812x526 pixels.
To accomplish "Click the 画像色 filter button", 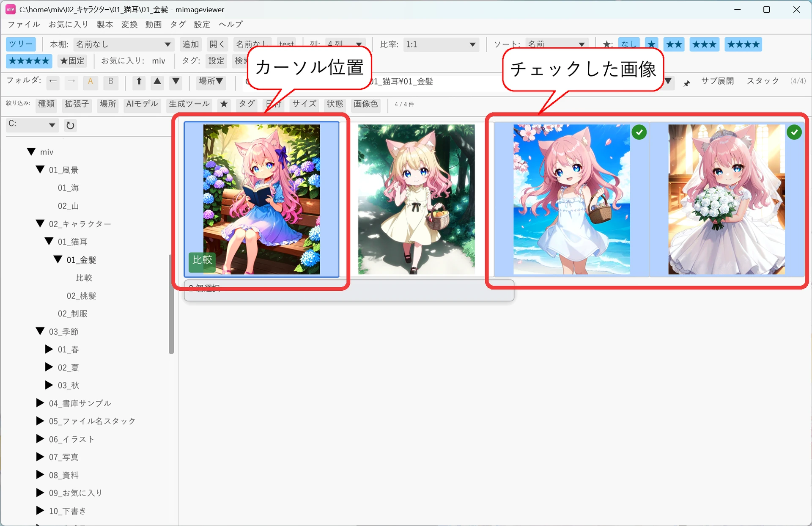I will (x=366, y=104).
